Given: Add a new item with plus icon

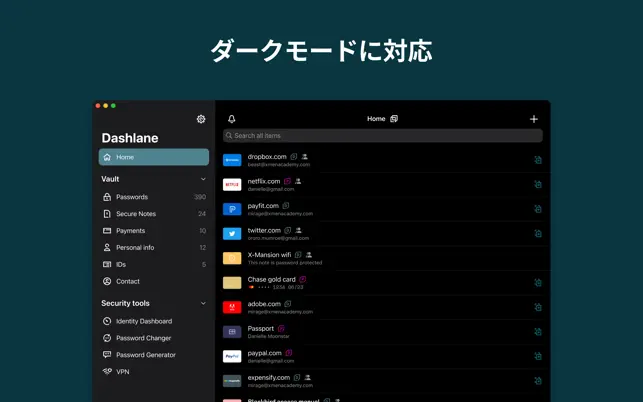Looking at the screenshot, I should (x=534, y=119).
